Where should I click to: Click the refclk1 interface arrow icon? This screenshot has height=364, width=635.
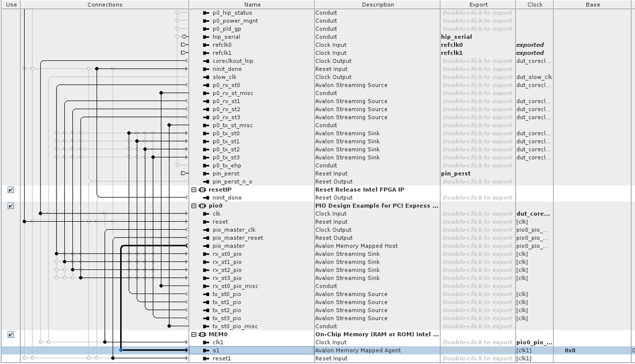pos(206,53)
